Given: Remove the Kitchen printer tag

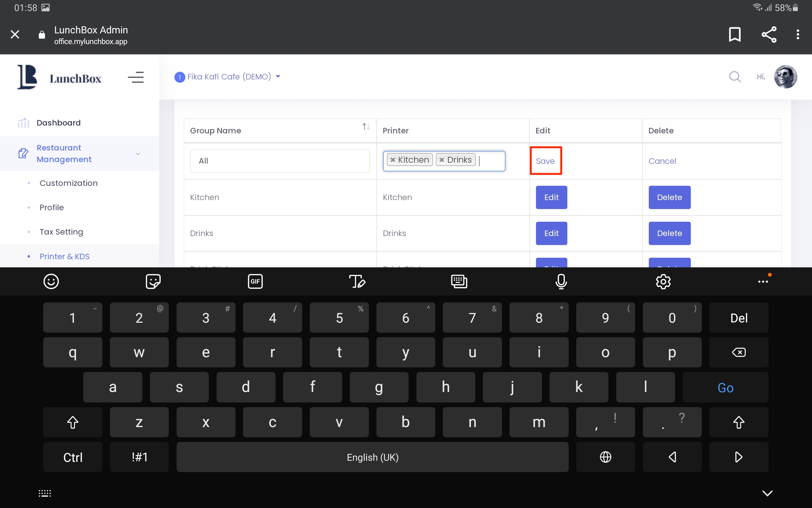Looking at the screenshot, I should point(392,160).
